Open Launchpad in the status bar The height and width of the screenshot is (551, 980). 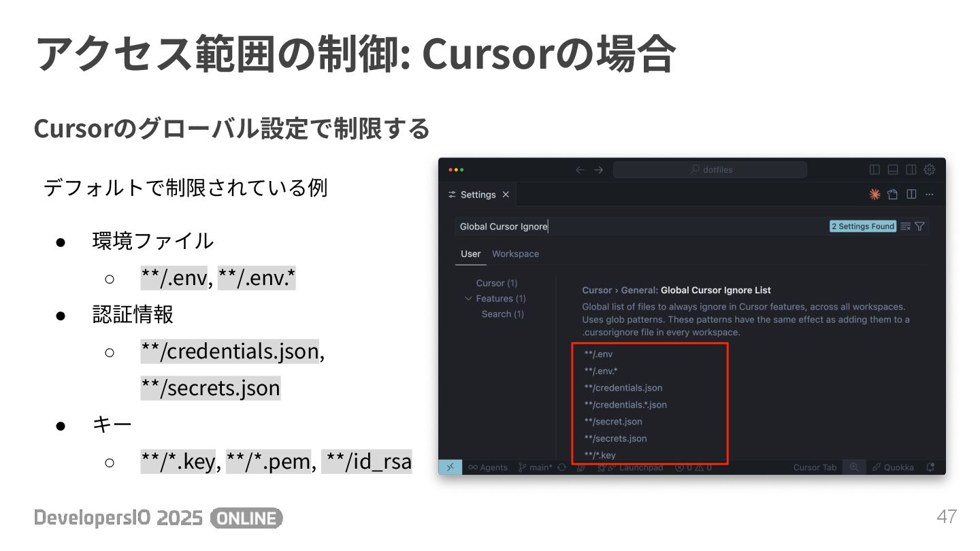pos(630,467)
